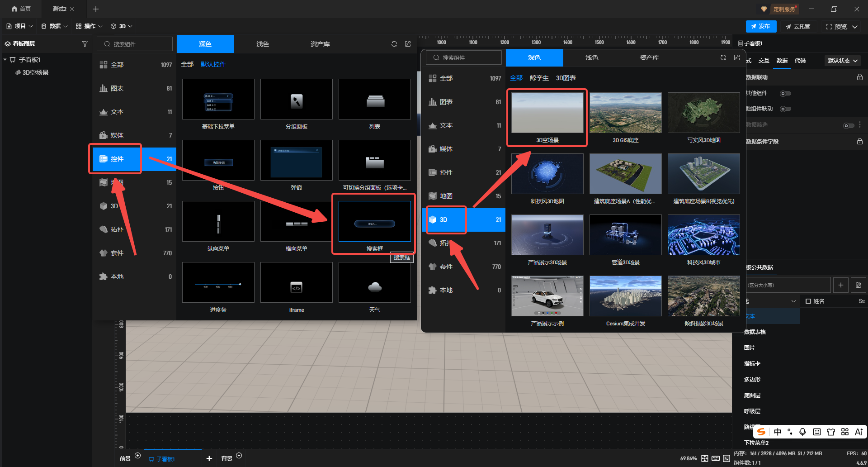Enable the 数据筛选 toggle switch
The image size is (868, 467).
[x=849, y=125]
